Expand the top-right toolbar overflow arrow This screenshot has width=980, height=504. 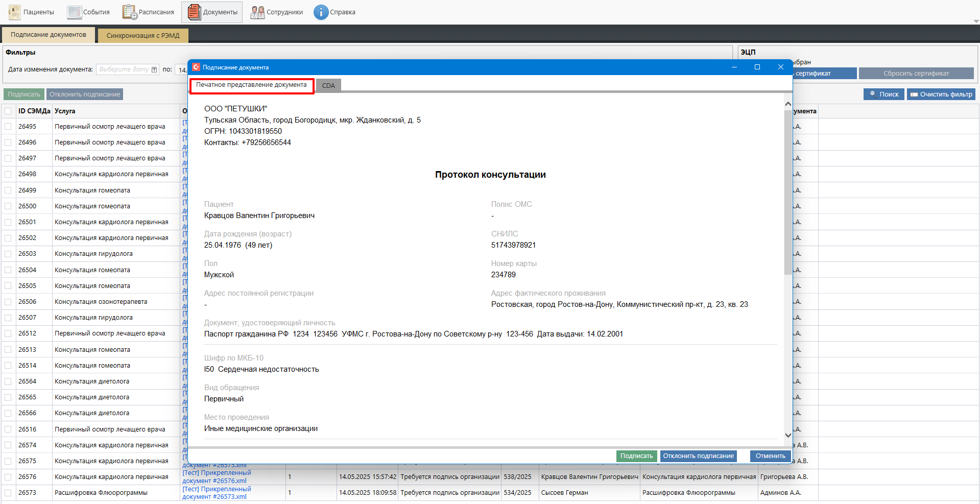point(976,21)
